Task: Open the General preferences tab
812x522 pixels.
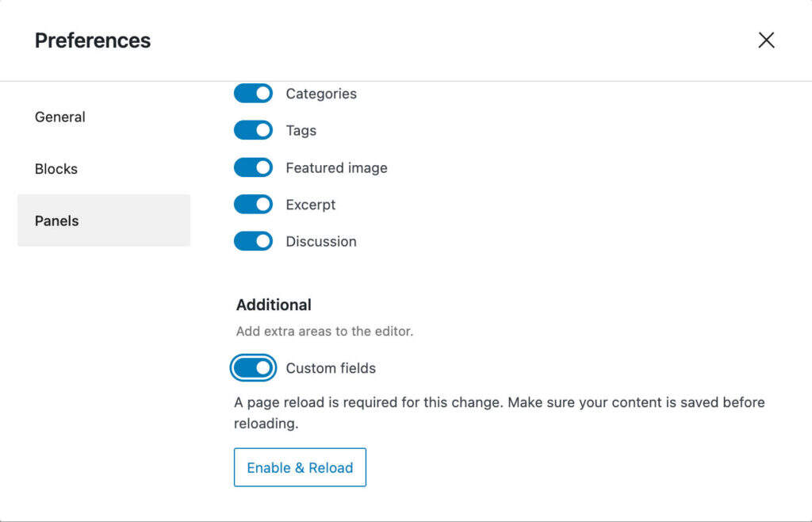Action: point(60,117)
